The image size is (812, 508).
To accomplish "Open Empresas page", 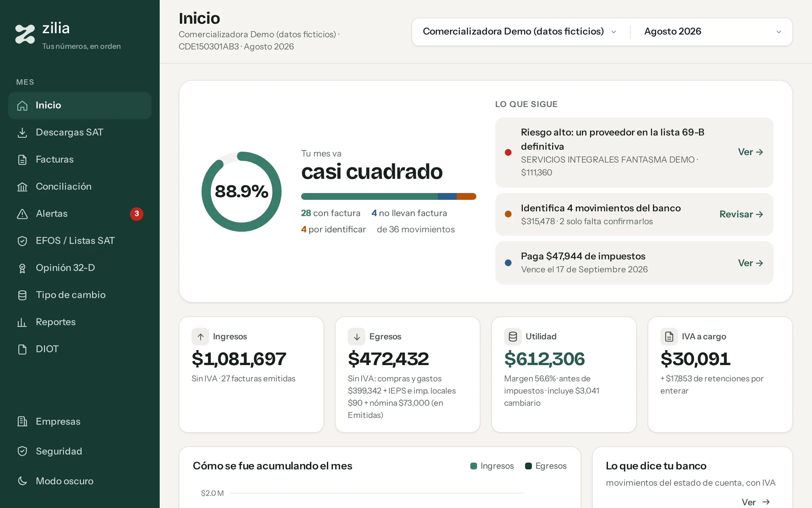I will [x=80, y=422].
